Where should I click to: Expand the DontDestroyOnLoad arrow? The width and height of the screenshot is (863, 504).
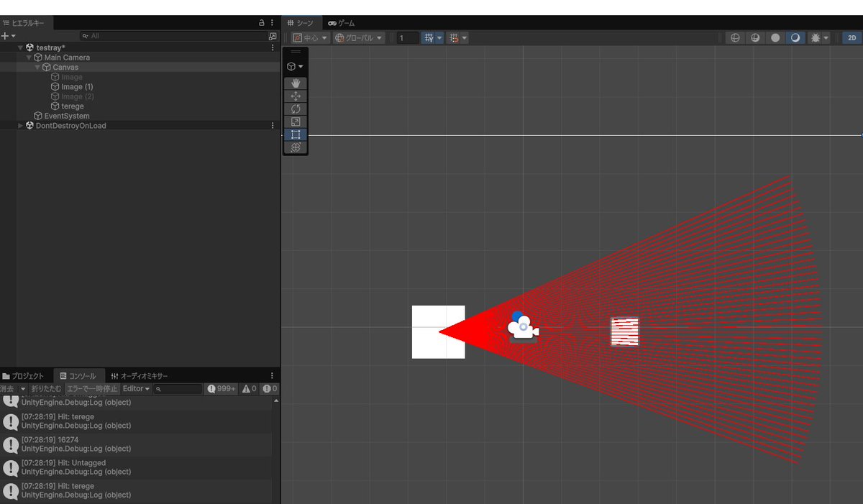pos(20,126)
